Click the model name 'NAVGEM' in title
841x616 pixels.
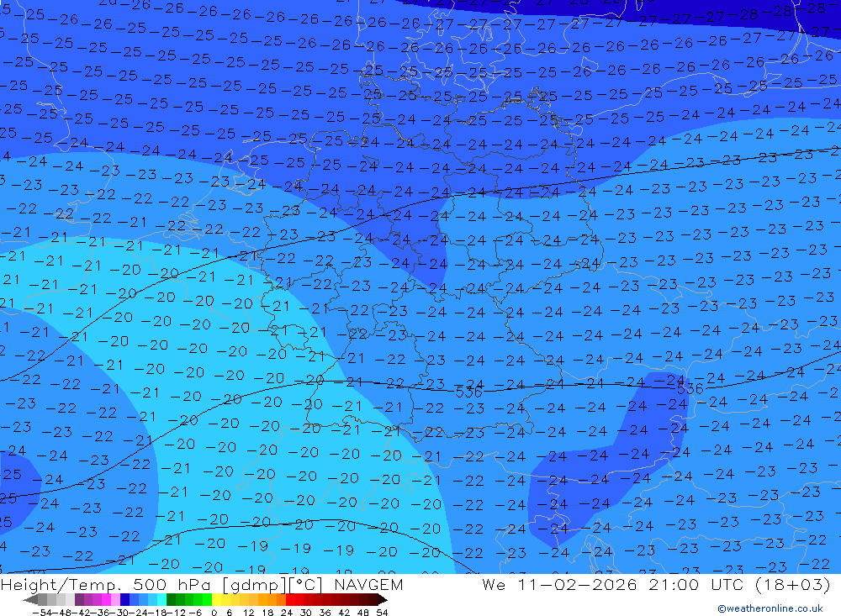coord(368,584)
